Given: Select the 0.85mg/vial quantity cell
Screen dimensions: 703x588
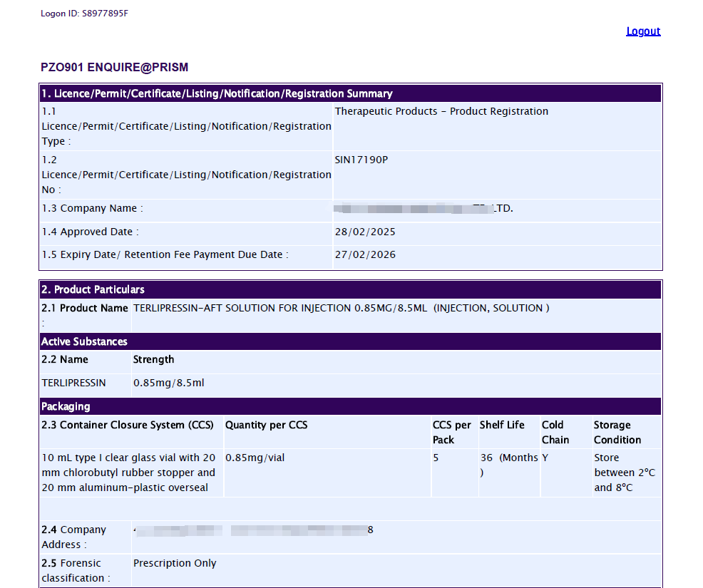Looking at the screenshot, I should click(x=255, y=458).
